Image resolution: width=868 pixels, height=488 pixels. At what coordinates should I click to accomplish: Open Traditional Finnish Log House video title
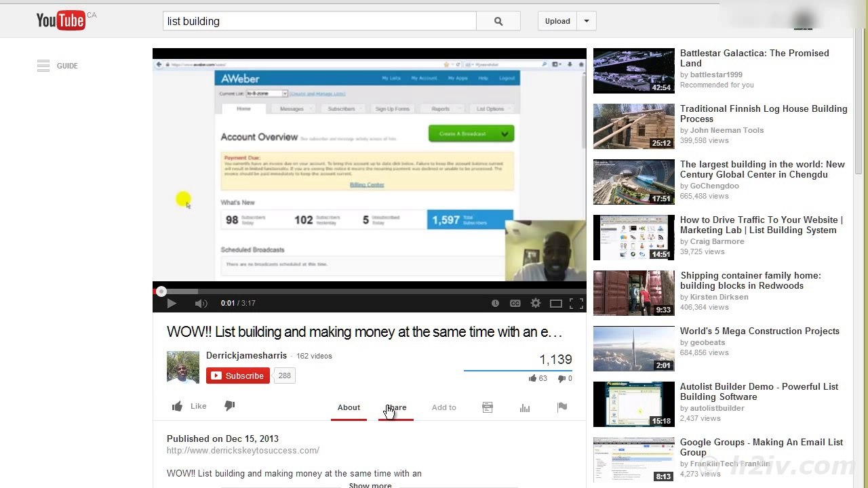[x=764, y=114]
